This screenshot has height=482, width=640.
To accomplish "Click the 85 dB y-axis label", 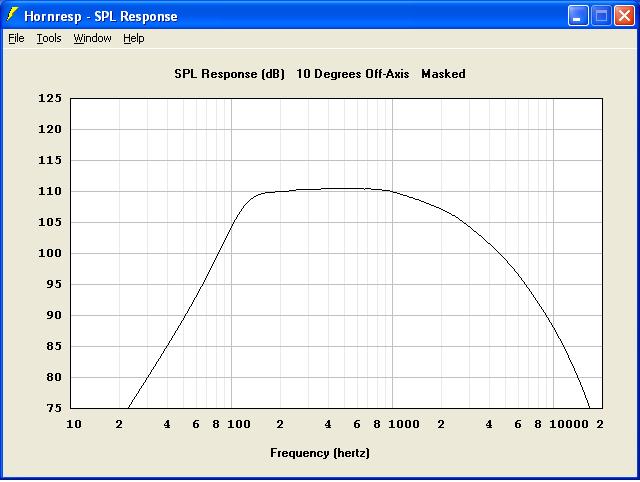I will tap(54, 347).
